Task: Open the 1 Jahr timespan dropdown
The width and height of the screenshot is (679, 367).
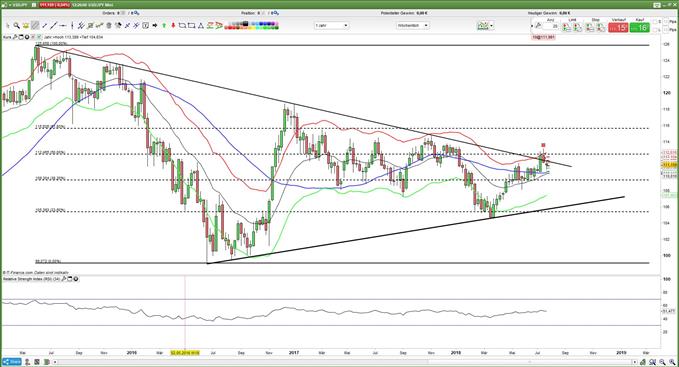Action: [332, 26]
